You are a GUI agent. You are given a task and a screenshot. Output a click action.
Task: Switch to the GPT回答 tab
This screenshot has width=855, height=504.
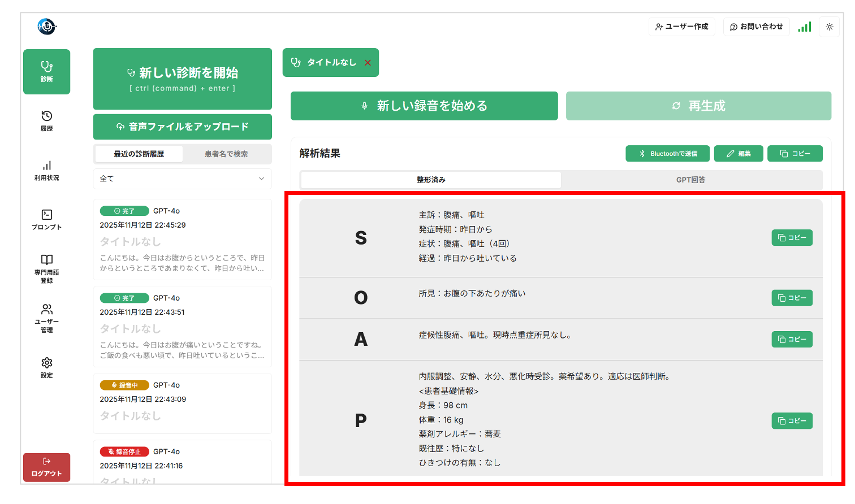(690, 180)
